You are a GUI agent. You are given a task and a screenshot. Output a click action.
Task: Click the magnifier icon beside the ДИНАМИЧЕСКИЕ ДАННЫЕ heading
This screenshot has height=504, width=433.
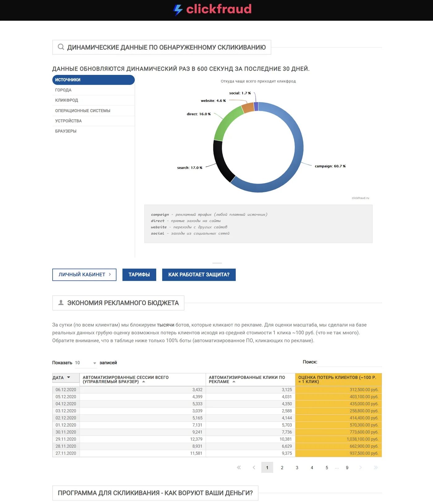61,47
